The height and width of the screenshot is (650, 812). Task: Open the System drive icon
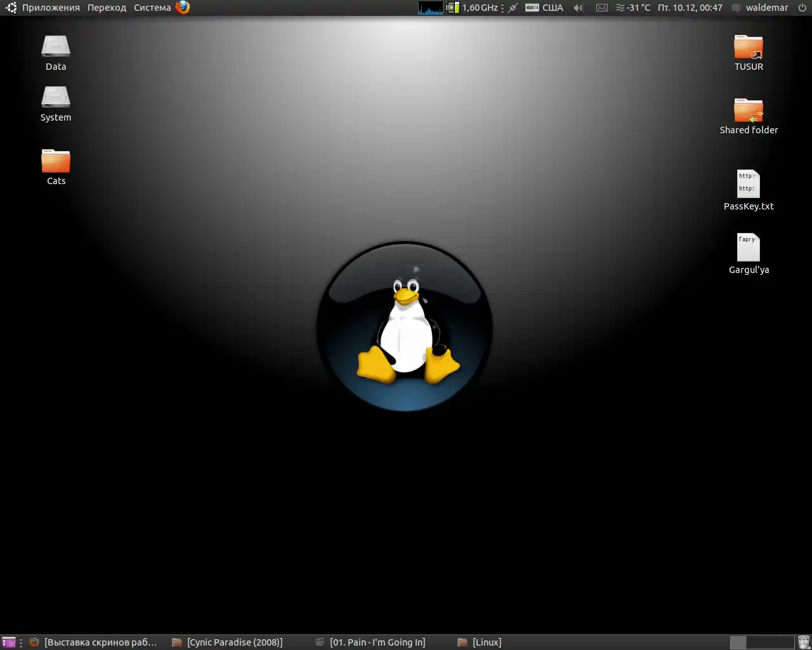56,98
